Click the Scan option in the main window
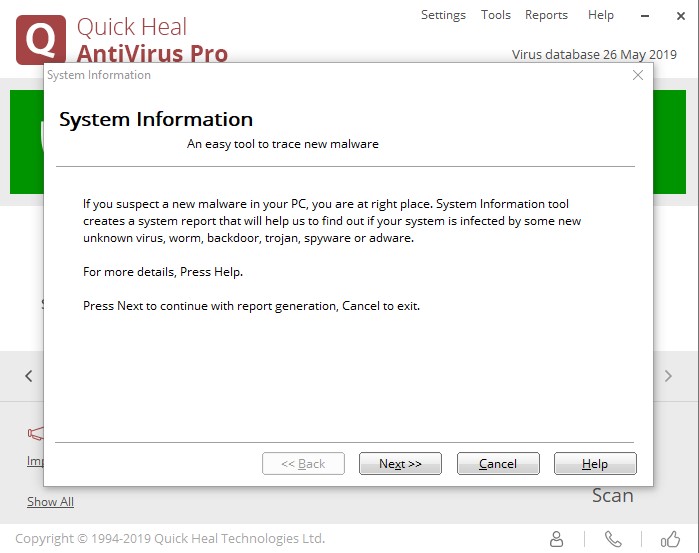This screenshot has height=553, width=699. [613, 495]
